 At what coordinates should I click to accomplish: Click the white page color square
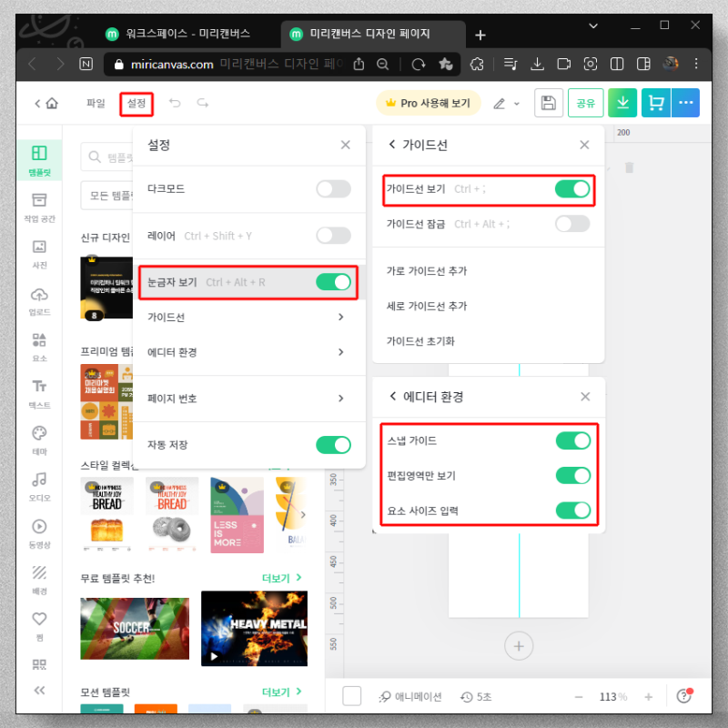(x=351, y=696)
